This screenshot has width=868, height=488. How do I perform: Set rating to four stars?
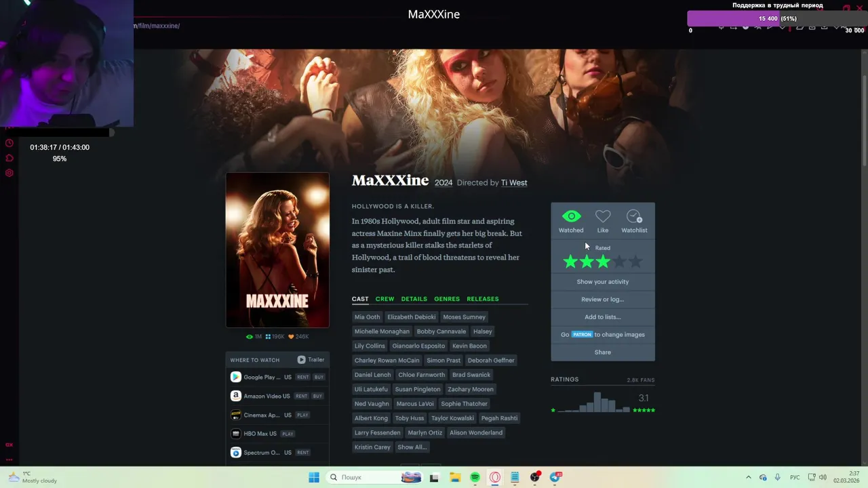tap(619, 262)
